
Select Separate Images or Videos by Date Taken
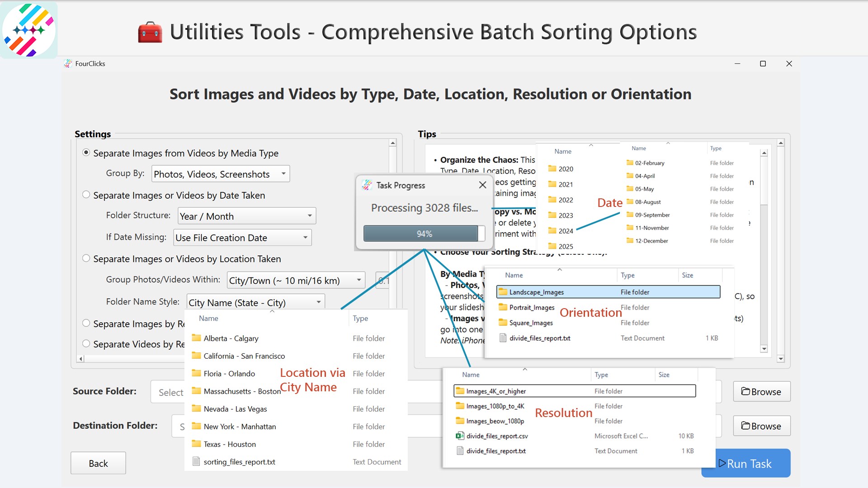pyautogui.click(x=86, y=194)
